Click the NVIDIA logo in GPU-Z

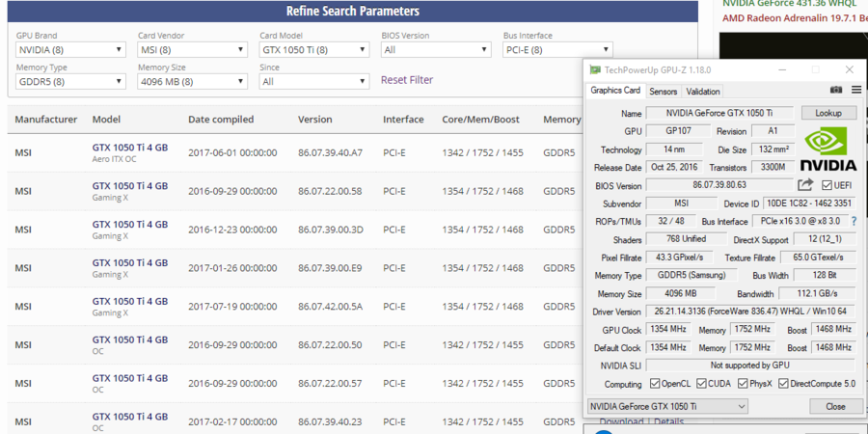tap(828, 149)
